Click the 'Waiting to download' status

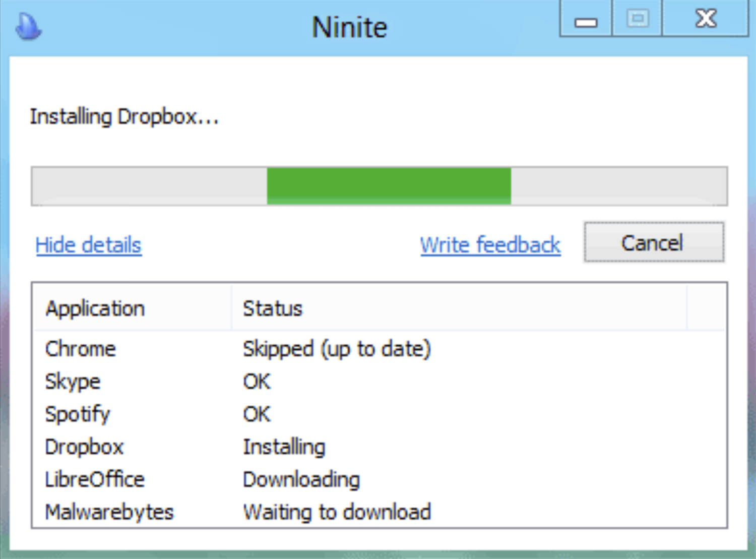click(x=337, y=512)
